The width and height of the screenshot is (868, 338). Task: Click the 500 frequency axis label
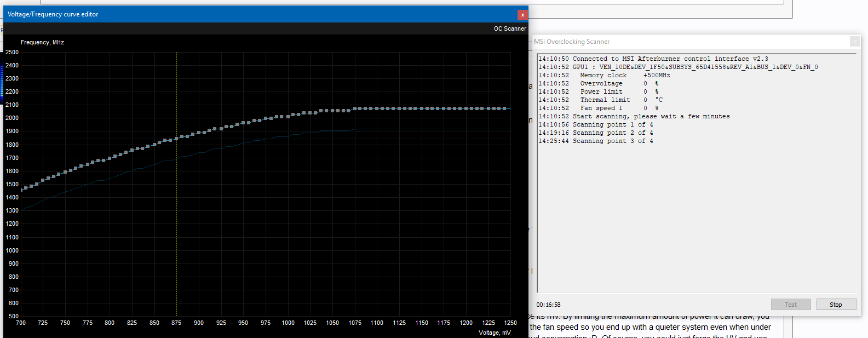14,316
